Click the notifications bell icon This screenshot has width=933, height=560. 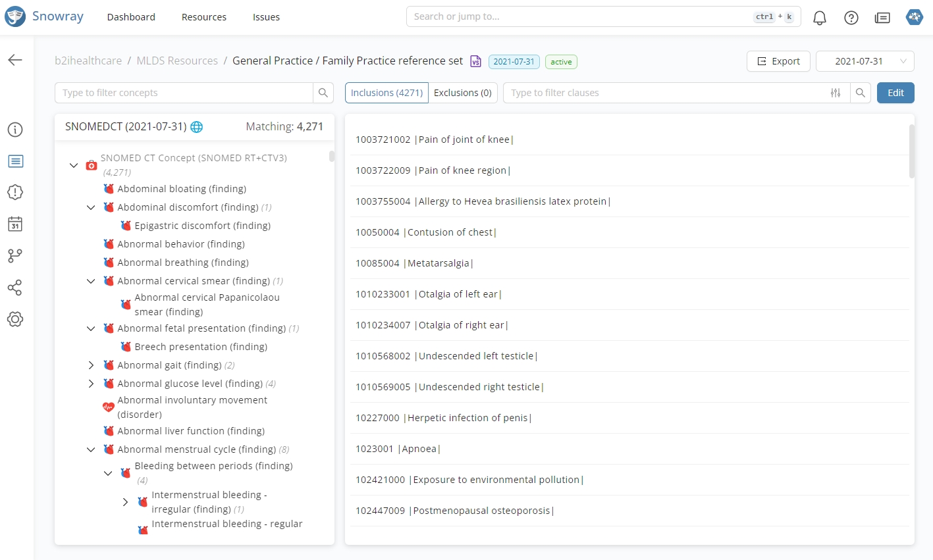[x=819, y=18]
